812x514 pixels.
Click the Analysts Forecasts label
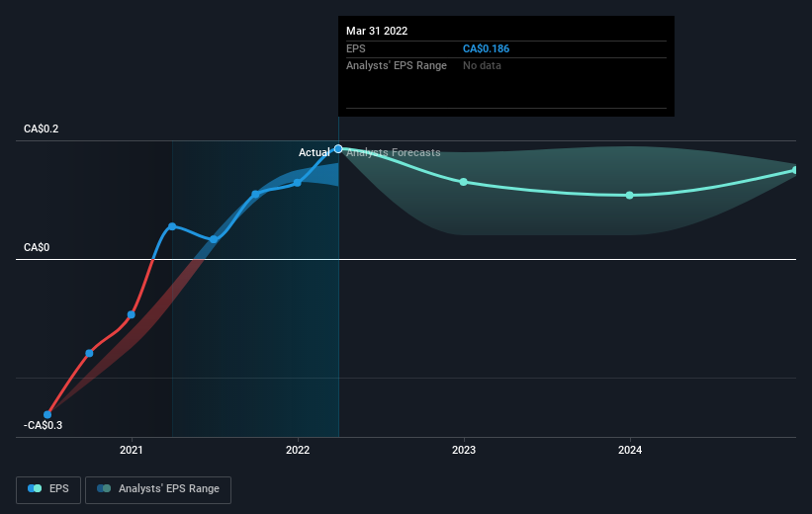(x=393, y=152)
